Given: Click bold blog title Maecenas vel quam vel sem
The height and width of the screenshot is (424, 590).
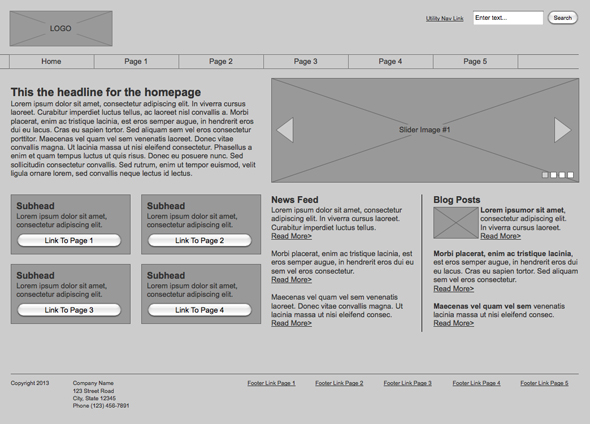Looking at the screenshot, I should pyautogui.click(x=482, y=306).
